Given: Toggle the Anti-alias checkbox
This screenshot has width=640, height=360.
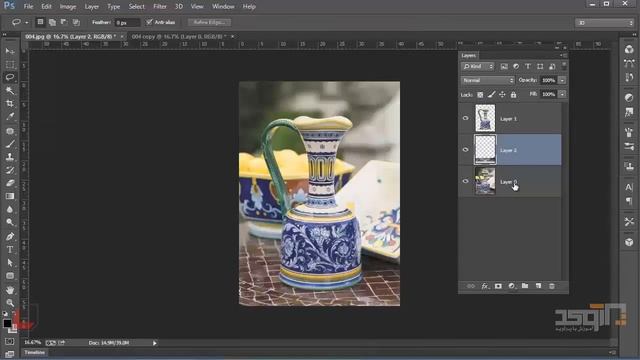Looking at the screenshot, I should [x=149, y=22].
